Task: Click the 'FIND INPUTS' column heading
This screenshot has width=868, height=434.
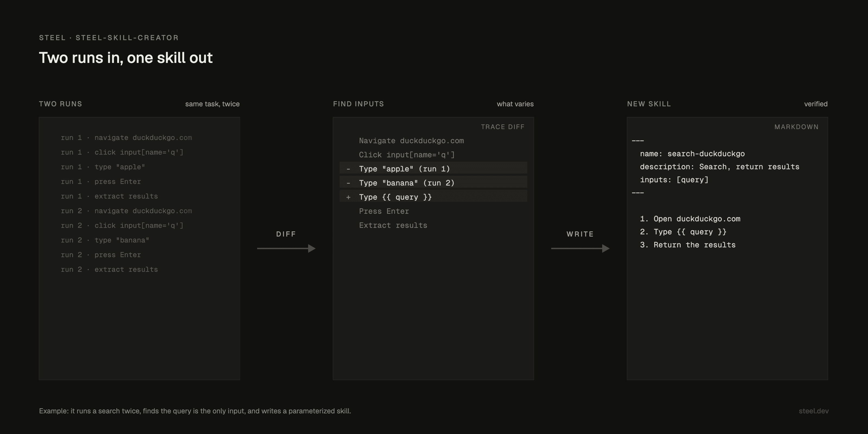Action: point(359,104)
